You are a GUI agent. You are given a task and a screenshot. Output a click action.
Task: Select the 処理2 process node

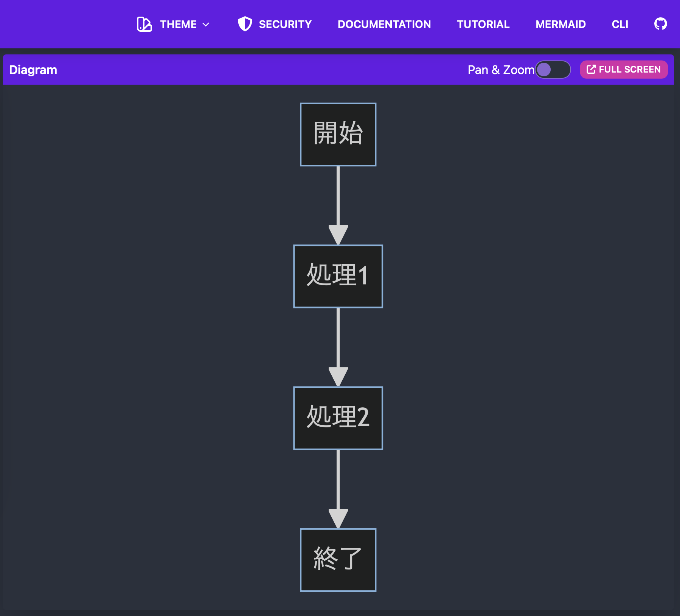338,418
